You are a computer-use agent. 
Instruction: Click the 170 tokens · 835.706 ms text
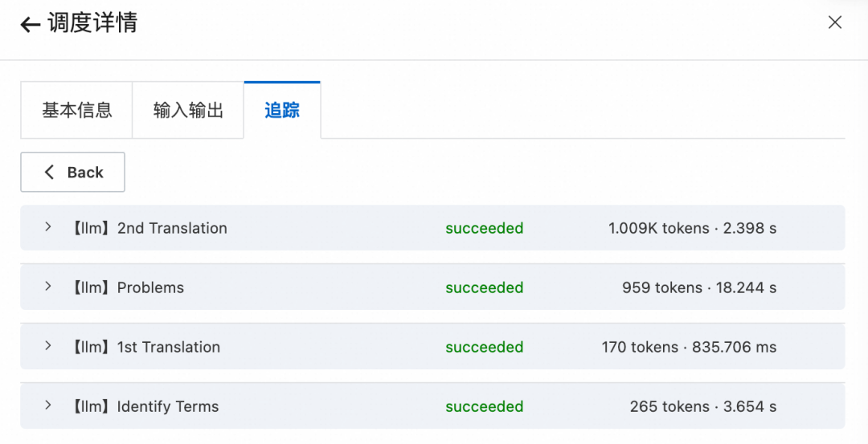pos(689,347)
